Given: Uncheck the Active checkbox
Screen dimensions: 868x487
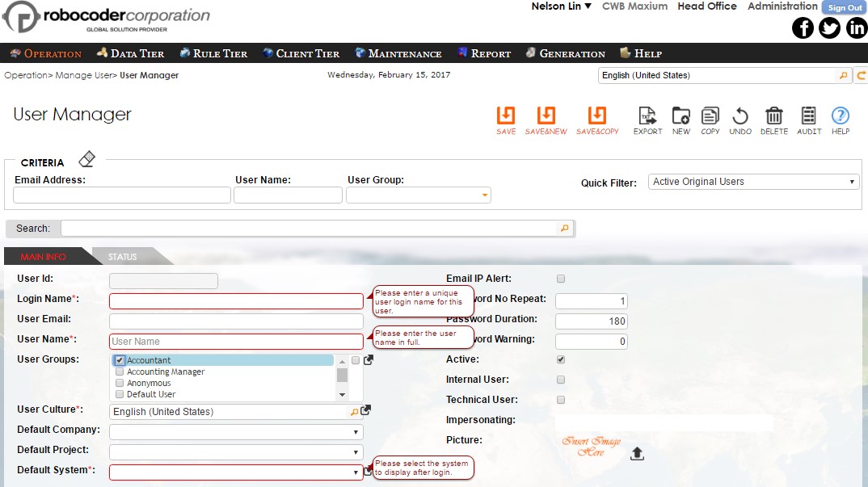Looking at the screenshot, I should coord(560,359).
